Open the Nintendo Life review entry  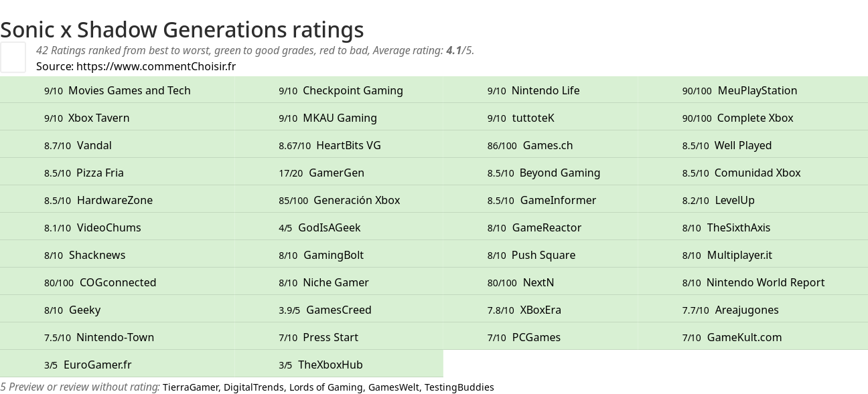(545, 90)
